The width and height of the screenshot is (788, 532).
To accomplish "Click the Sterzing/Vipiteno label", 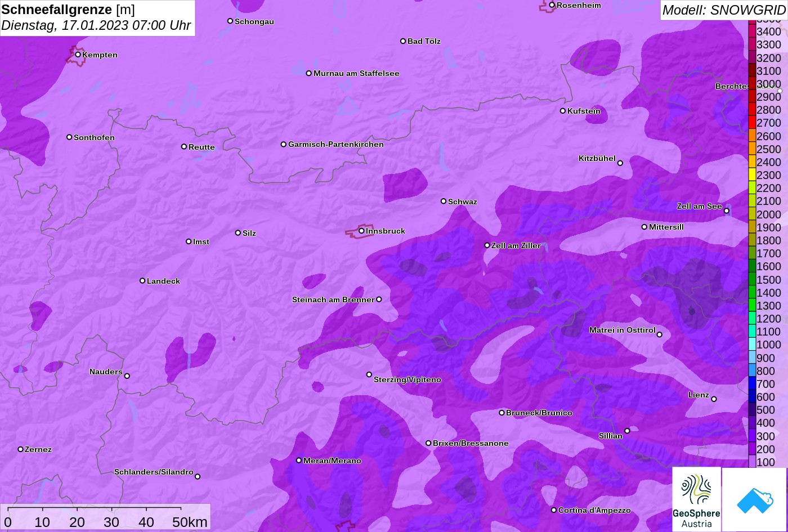I will (x=408, y=379).
